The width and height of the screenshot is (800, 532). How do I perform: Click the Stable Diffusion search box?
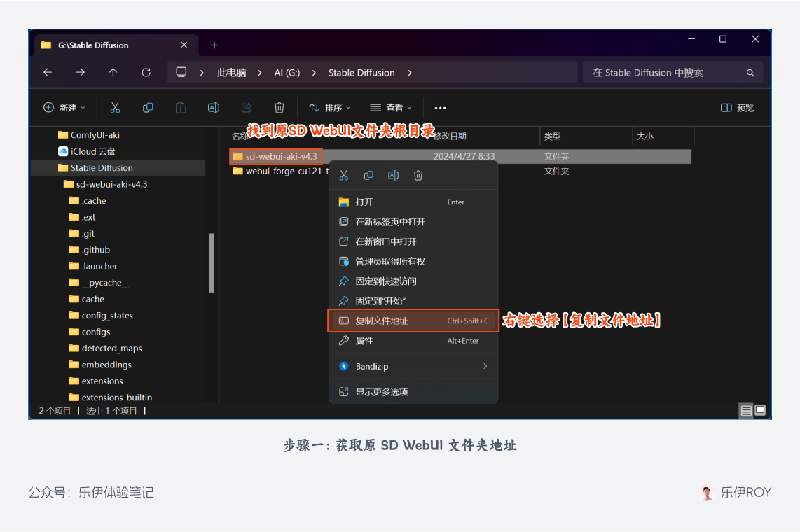click(x=673, y=72)
